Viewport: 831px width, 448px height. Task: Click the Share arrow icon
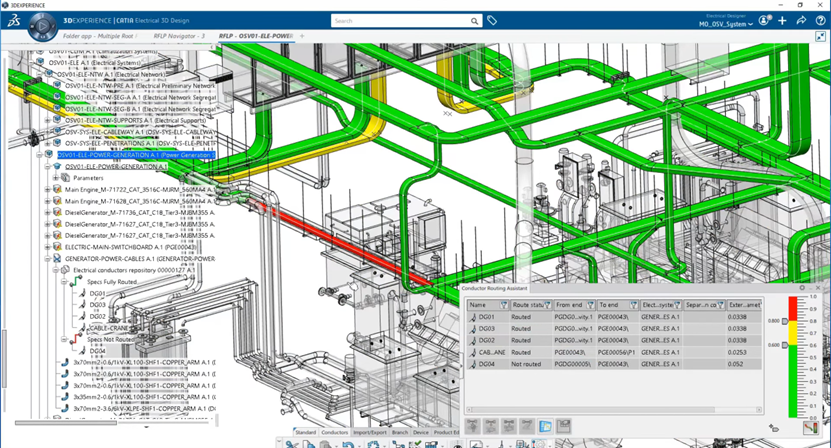click(x=801, y=20)
